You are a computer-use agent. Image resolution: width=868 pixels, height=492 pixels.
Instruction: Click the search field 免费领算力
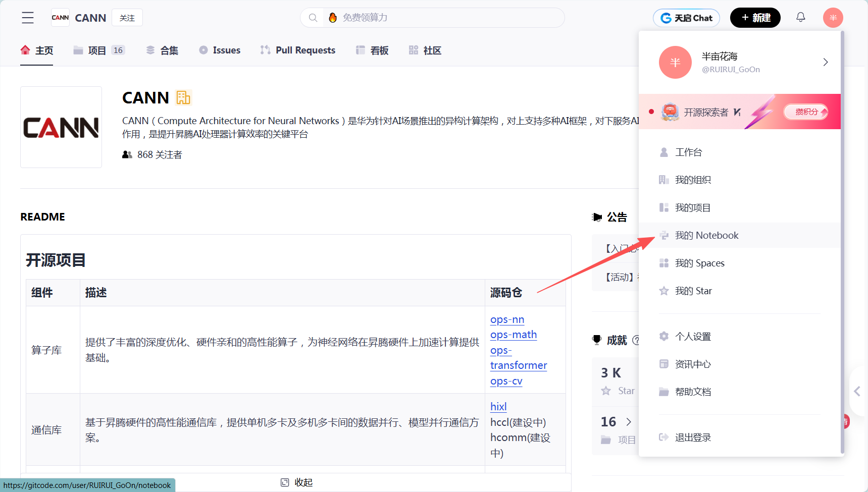pos(432,18)
